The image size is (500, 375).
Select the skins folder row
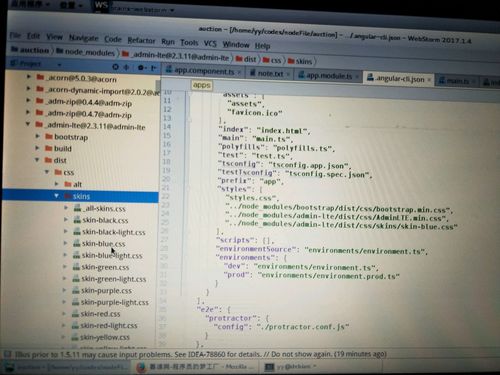[x=80, y=196]
